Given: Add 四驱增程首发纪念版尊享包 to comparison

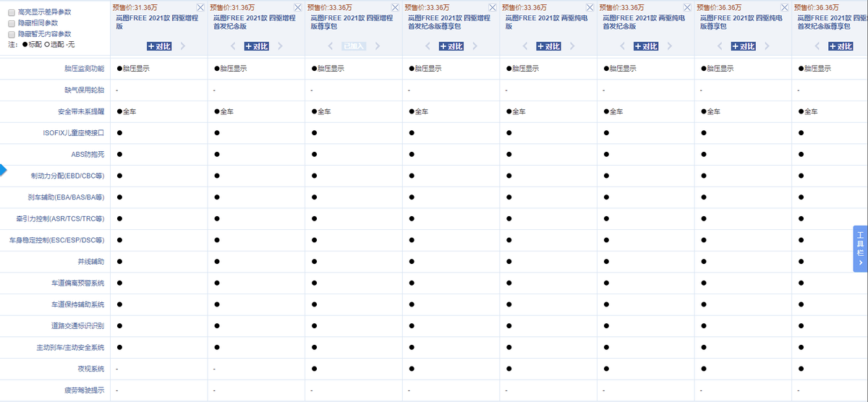Looking at the screenshot, I should click(x=451, y=46).
